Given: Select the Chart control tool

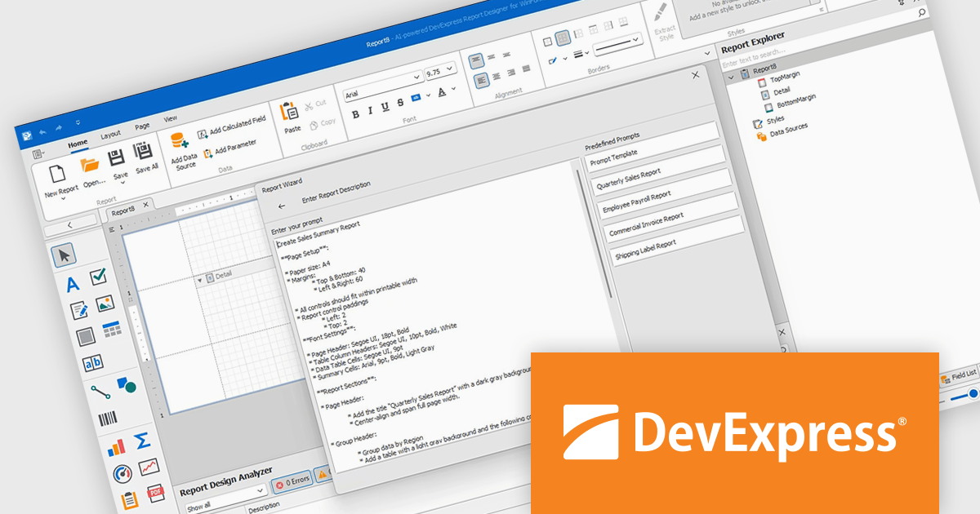Looking at the screenshot, I should click(x=114, y=446).
